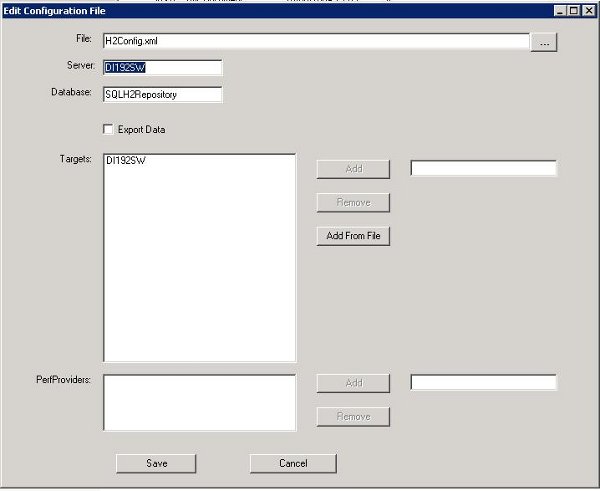
Task: Hit the Remove button for PerfProviders
Action: [x=353, y=416]
